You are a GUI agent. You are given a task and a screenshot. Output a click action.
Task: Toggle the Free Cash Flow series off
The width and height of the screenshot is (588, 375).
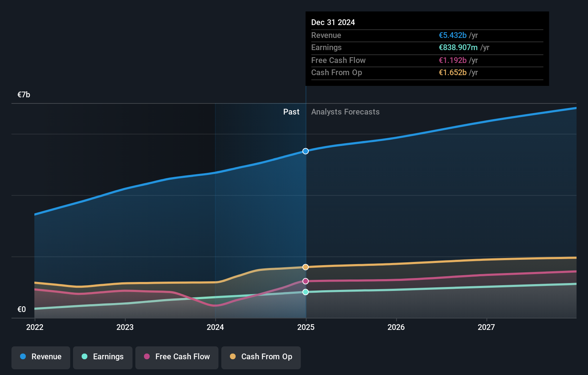pyautogui.click(x=177, y=357)
